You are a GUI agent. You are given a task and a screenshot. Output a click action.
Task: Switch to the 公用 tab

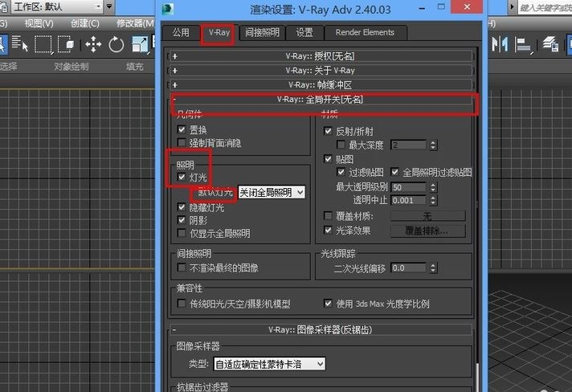(x=181, y=33)
